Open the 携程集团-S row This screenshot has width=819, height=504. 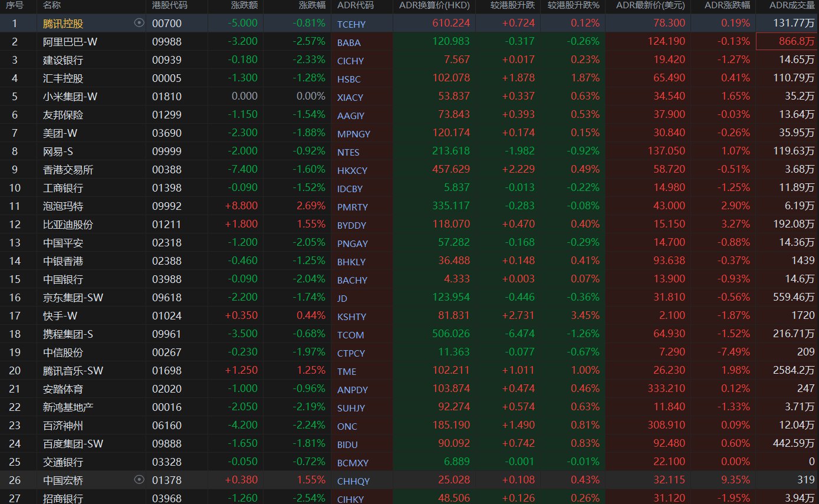coord(409,334)
